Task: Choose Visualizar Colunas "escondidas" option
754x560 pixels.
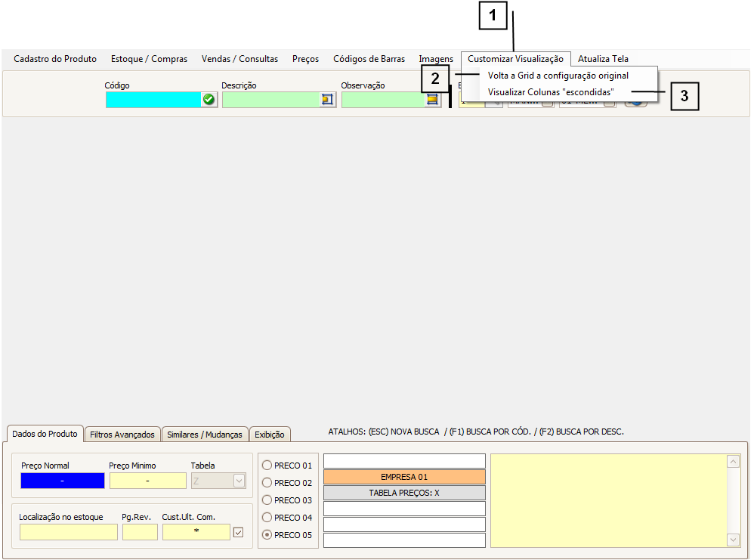Action: click(550, 91)
